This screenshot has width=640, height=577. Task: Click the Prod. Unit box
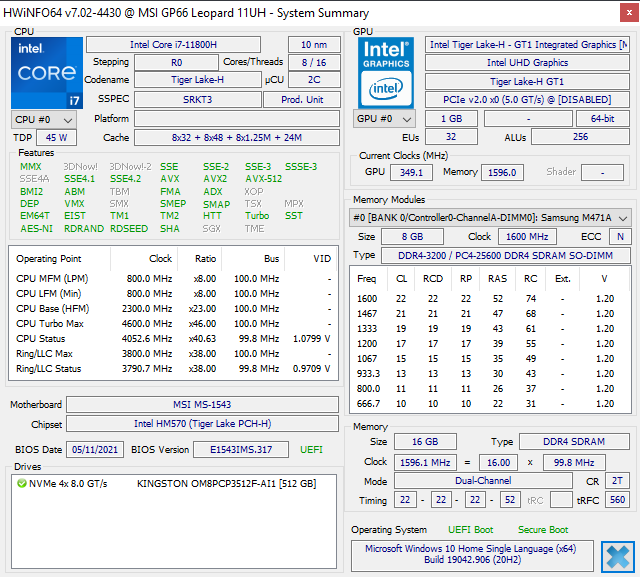[302, 100]
